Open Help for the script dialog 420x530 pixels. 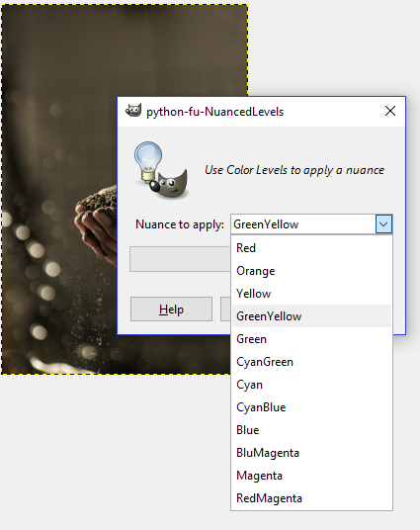(x=171, y=309)
